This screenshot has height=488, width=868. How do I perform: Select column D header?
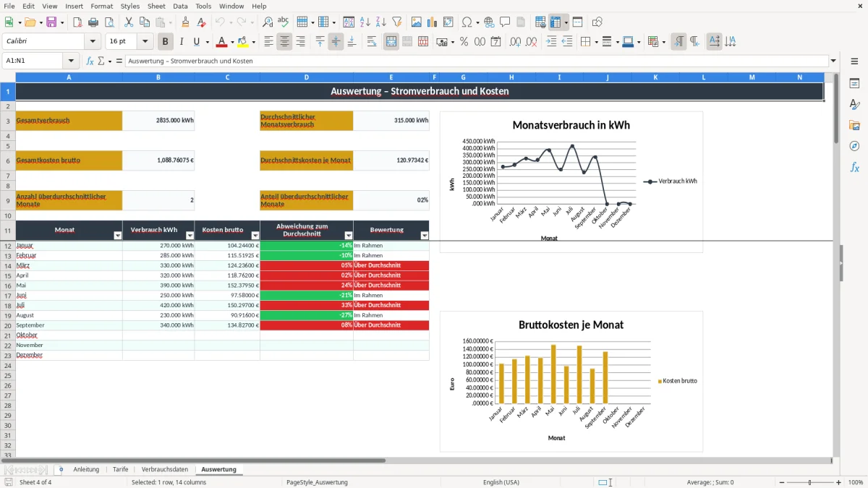(307, 77)
